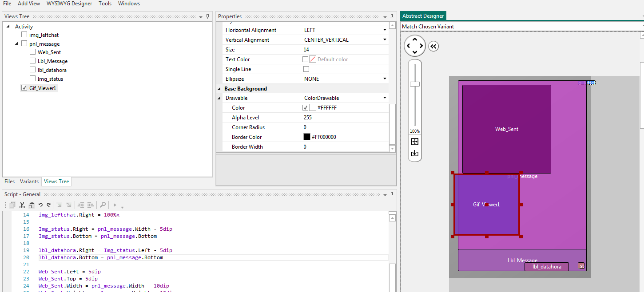Pin the Properties panel
The height and width of the screenshot is (292, 644).
[x=392, y=16]
